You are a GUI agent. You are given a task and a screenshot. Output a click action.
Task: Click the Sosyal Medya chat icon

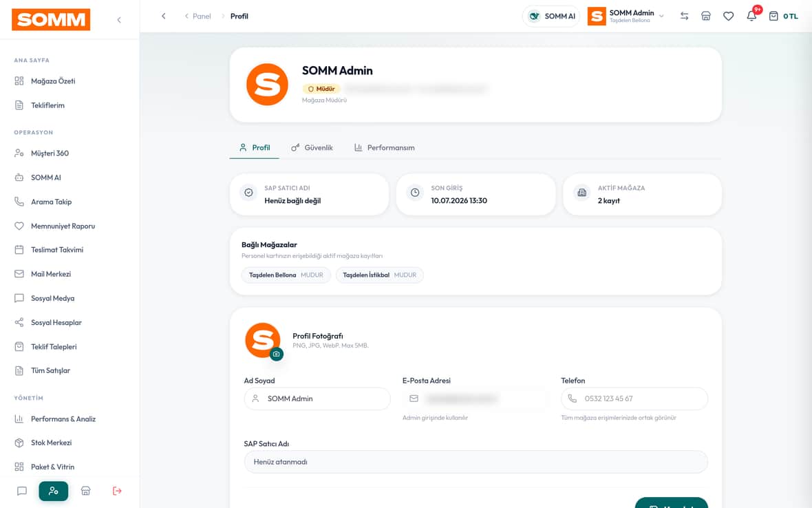pyautogui.click(x=19, y=298)
